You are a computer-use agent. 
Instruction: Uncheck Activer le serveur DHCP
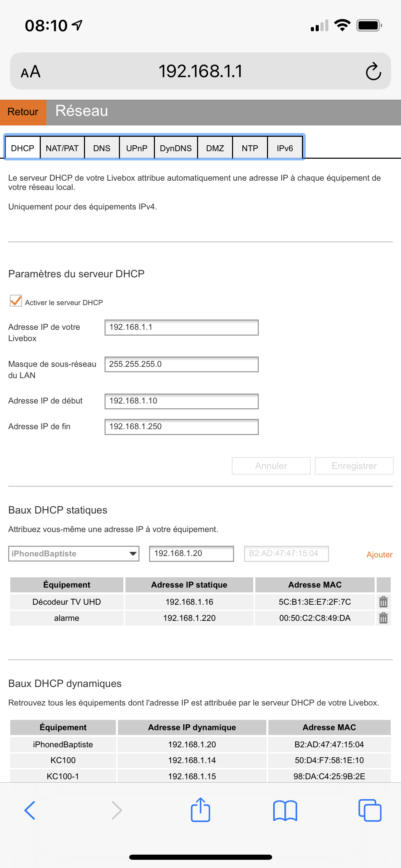point(16,301)
